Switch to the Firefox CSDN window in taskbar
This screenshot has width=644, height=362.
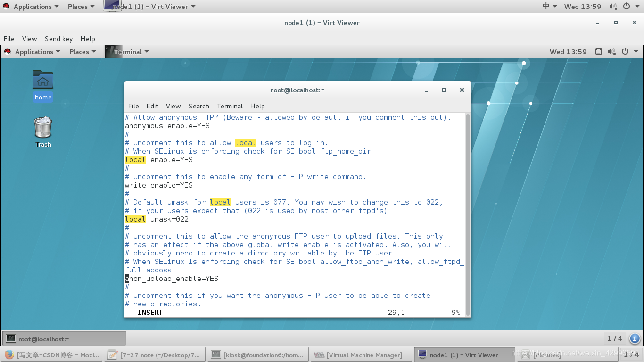(x=52, y=354)
